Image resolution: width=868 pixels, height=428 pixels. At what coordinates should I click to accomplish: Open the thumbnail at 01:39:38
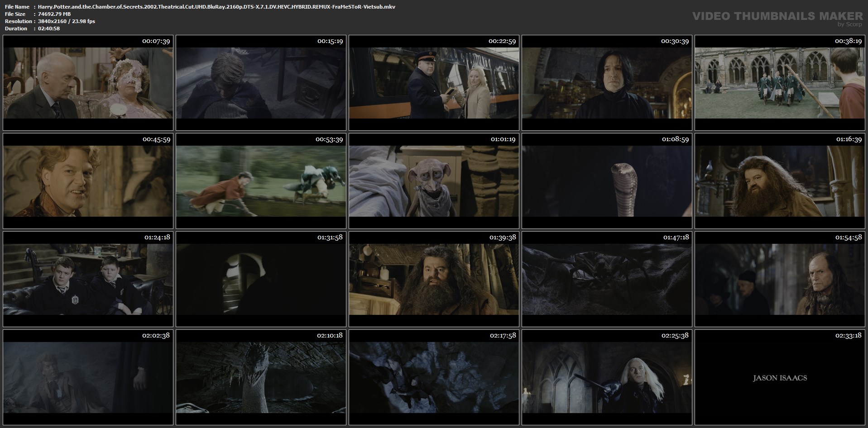point(434,279)
